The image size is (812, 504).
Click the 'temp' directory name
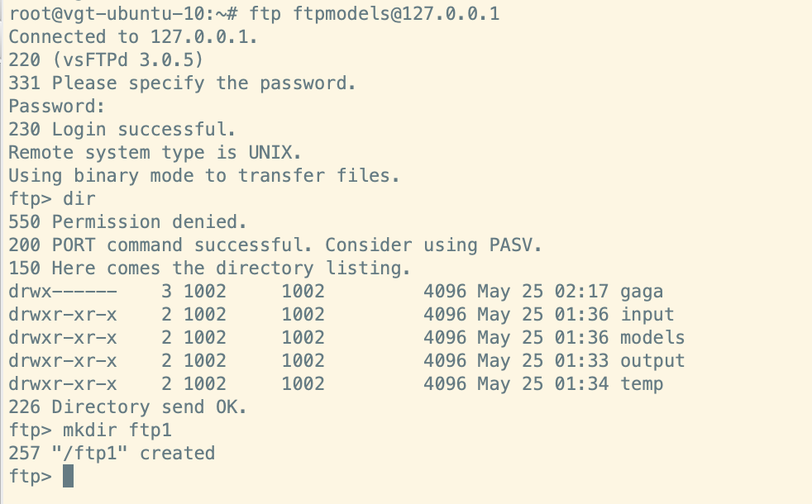642,384
